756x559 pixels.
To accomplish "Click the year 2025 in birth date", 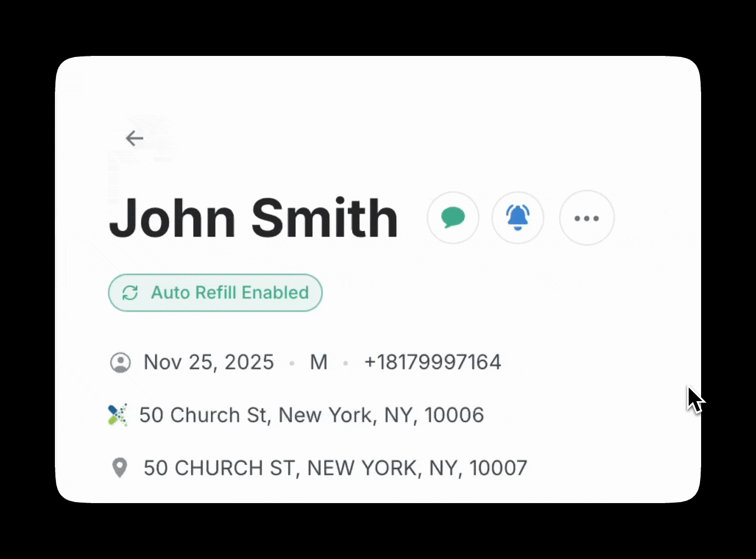I will coord(249,362).
